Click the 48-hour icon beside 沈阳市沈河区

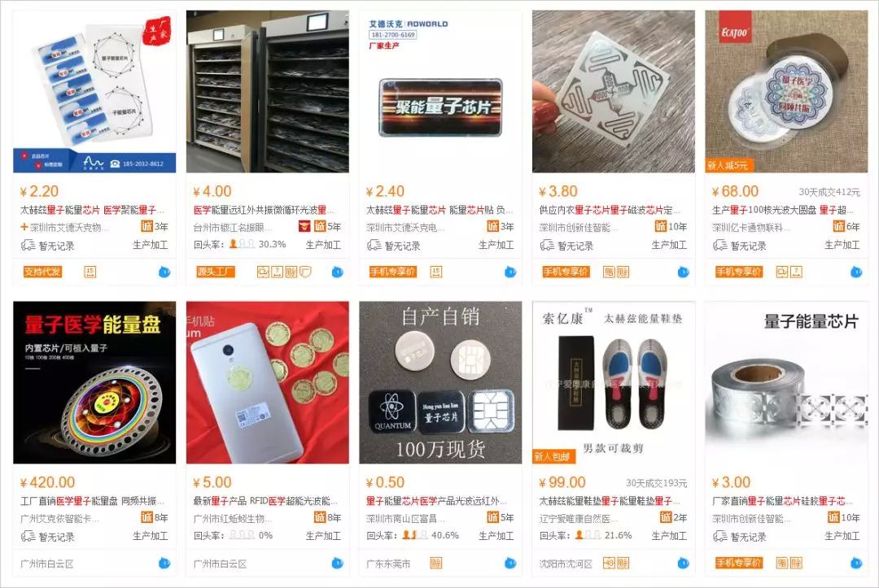609,564
